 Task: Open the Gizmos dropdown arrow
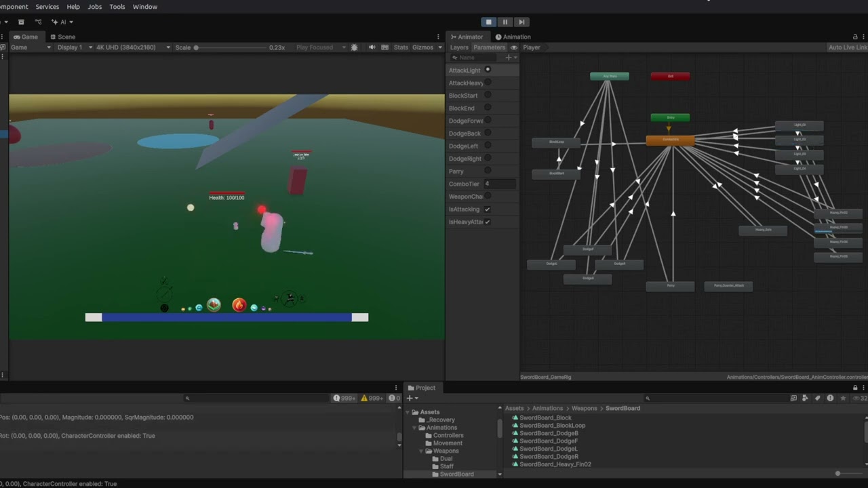point(440,47)
